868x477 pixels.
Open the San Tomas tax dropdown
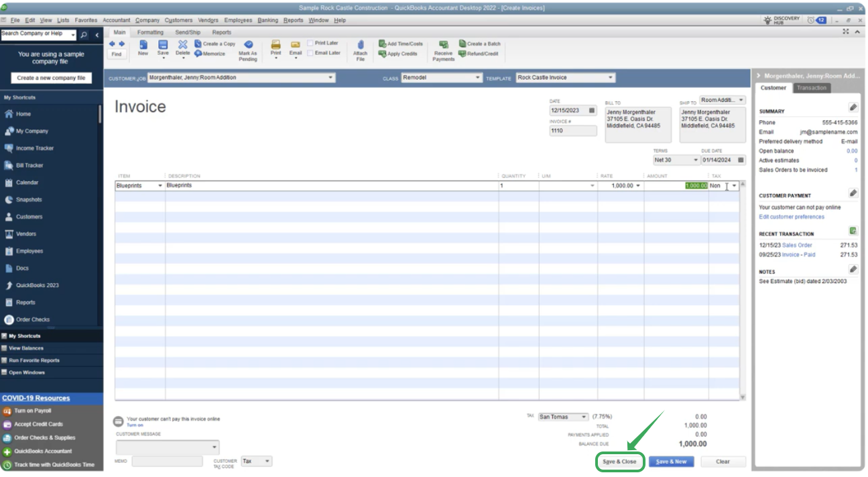[x=584, y=417]
